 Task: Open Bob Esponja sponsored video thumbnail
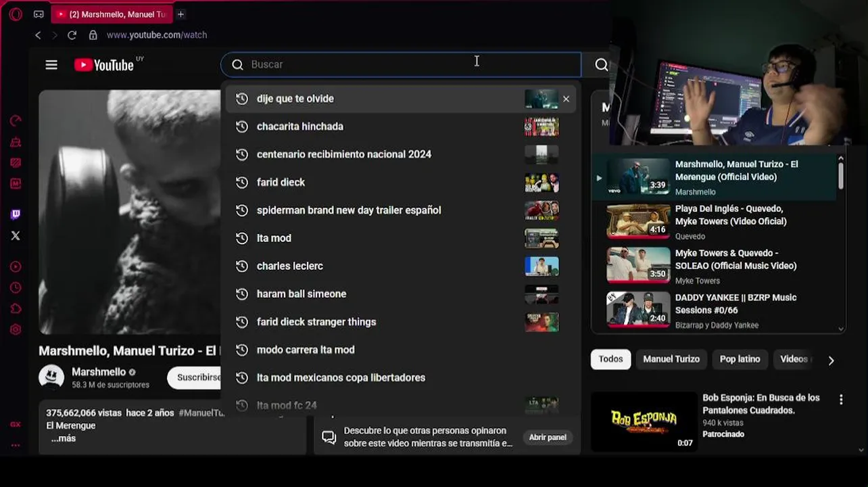point(644,421)
